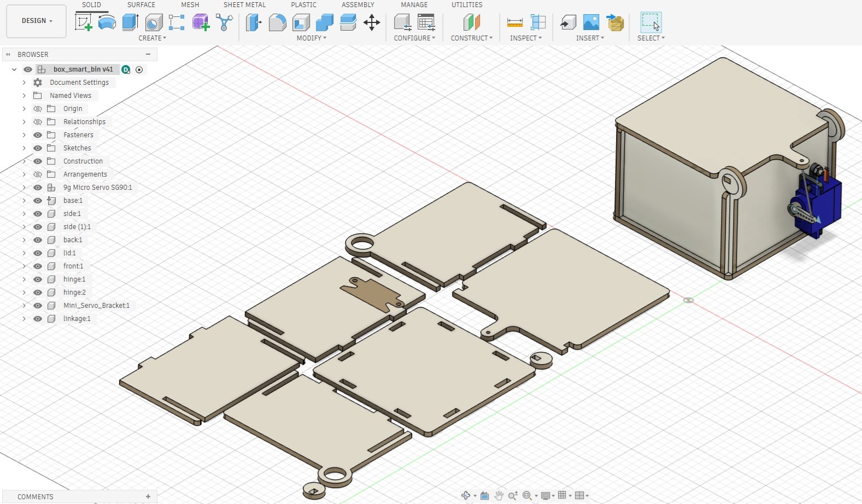Show the Origin folder visibility
862x504 pixels.
coord(38,109)
